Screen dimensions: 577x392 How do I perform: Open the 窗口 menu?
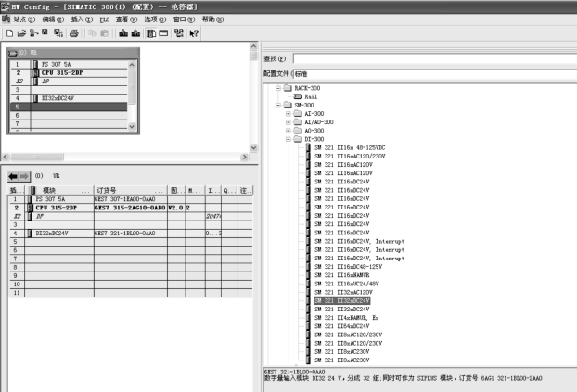tap(184, 19)
